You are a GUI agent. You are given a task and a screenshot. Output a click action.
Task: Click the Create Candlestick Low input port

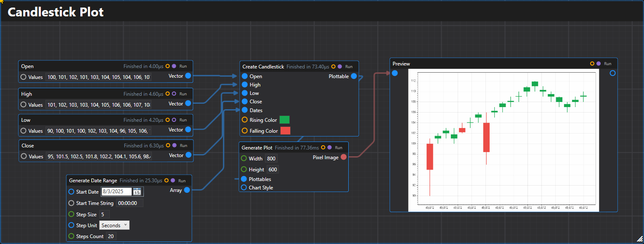tap(245, 93)
